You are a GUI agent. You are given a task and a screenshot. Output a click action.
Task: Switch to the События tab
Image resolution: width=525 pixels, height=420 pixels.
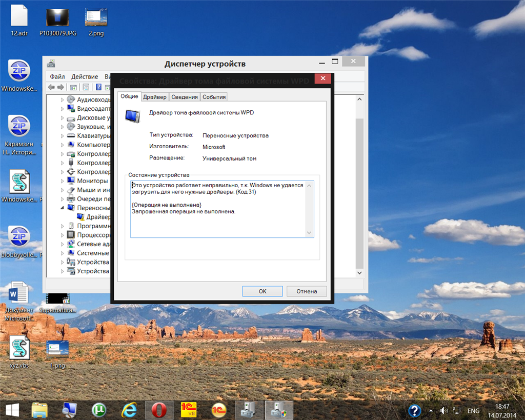pos(214,97)
